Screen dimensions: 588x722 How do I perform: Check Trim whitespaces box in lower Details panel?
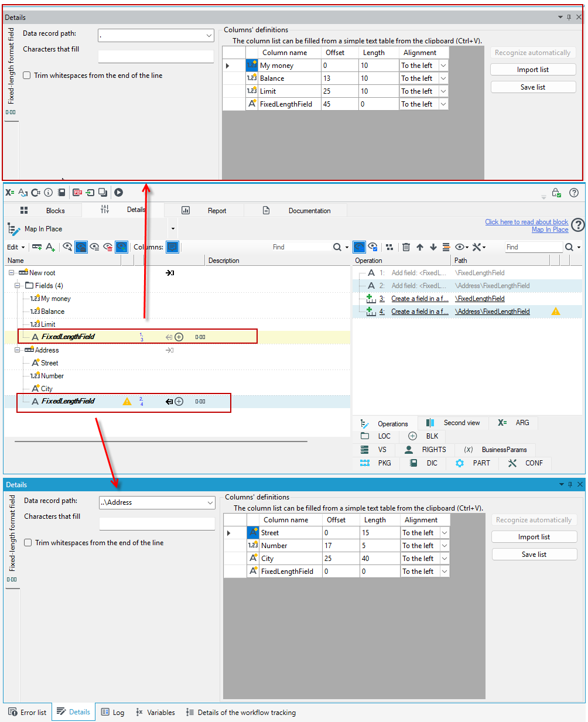pyautogui.click(x=28, y=543)
